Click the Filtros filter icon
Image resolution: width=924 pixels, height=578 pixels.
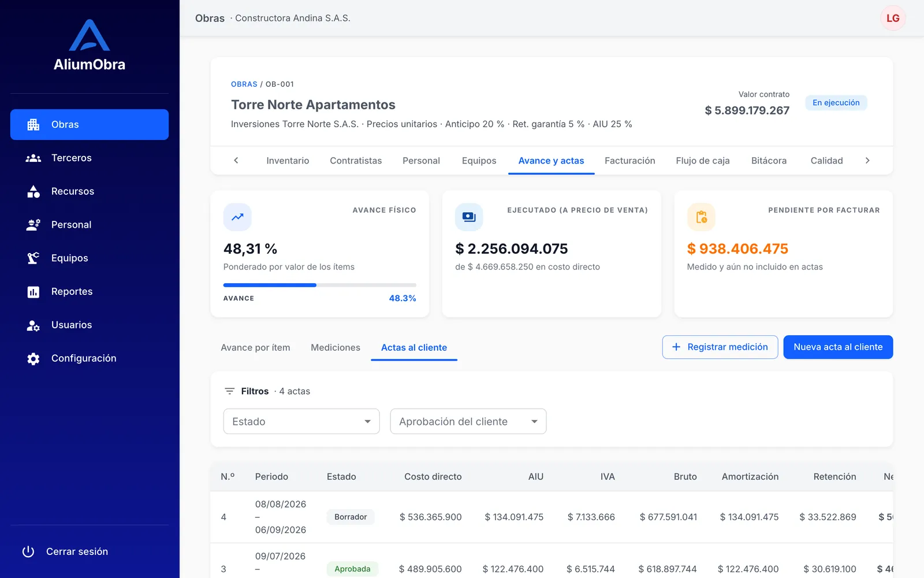click(x=229, y=391)
